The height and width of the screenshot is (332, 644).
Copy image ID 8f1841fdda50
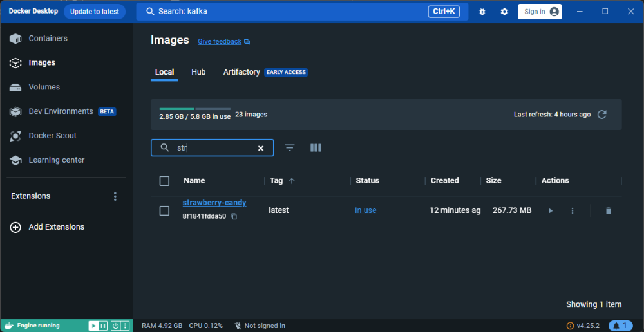[234, 216]
